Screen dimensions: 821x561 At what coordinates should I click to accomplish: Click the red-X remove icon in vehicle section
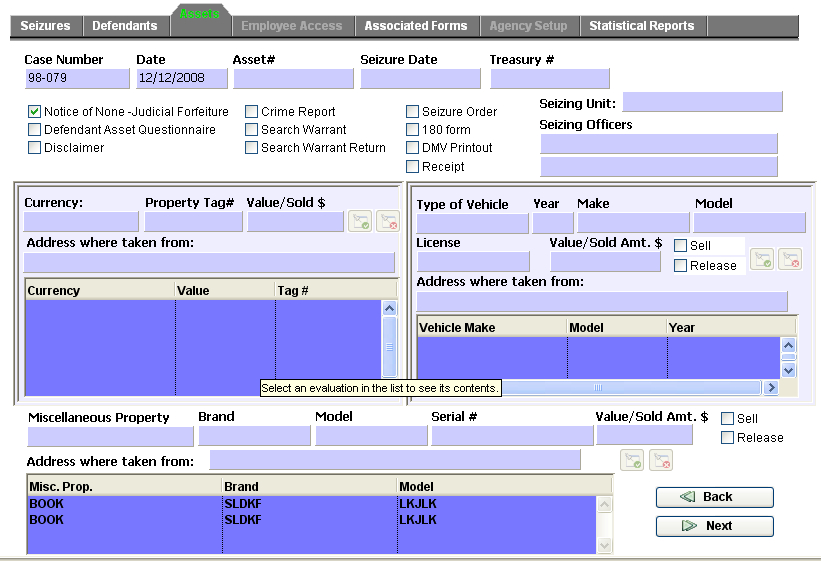click(790, 259)
